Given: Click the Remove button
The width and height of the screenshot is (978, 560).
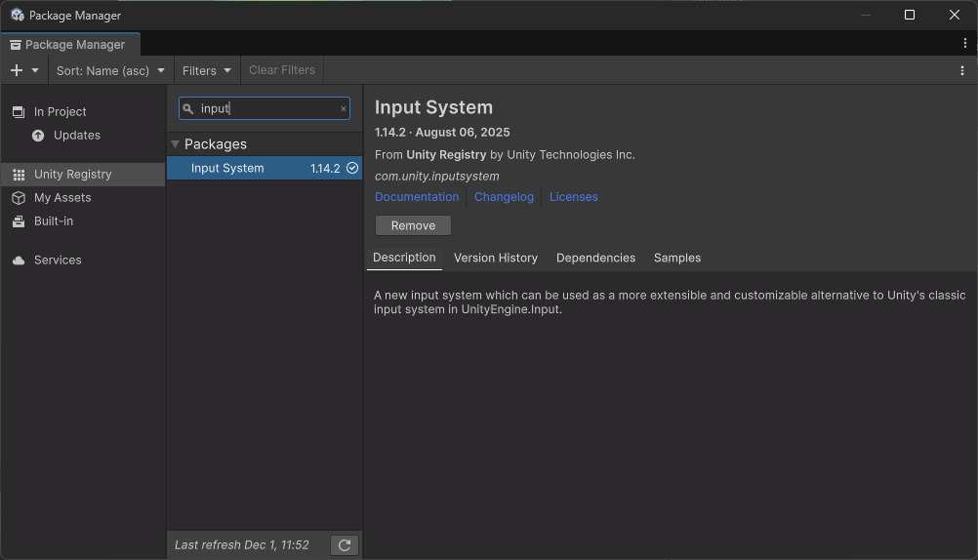Looking at the screenshot, I should click(x=413, y=225).
